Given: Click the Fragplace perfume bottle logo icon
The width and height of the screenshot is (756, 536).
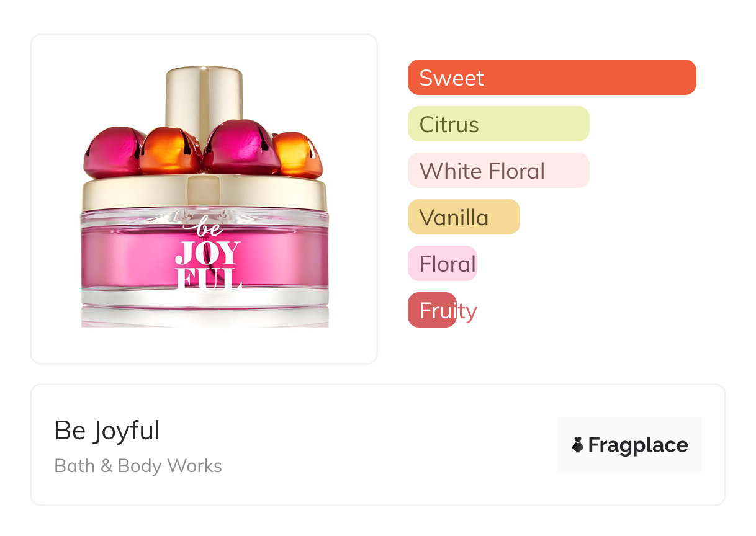Looking at the screenshot, I should point(578,445).
